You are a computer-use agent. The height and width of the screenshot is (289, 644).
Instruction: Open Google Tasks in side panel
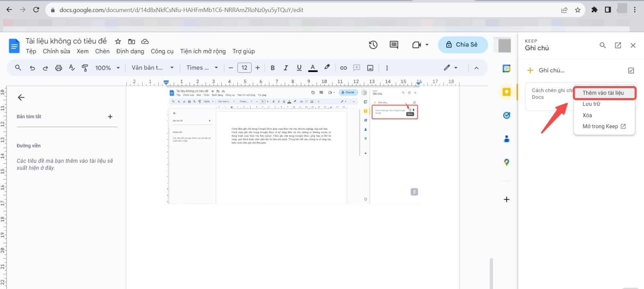point(507,115)
